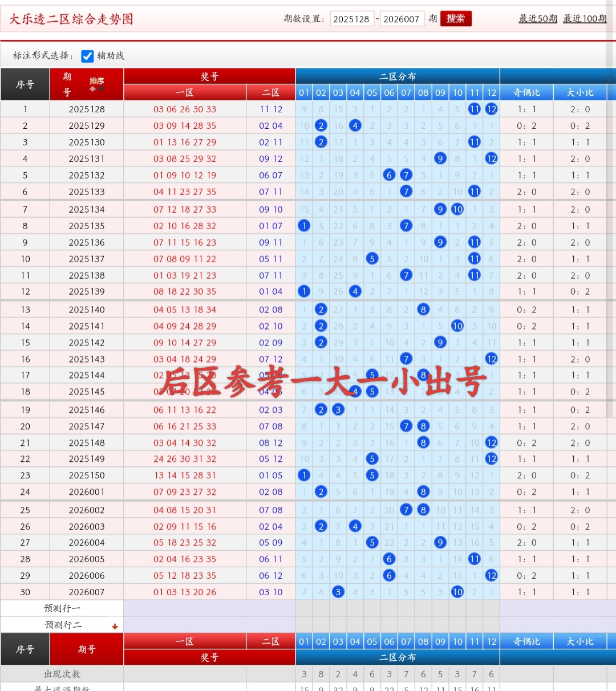Click period number 2025143

[x=87, y=359]
